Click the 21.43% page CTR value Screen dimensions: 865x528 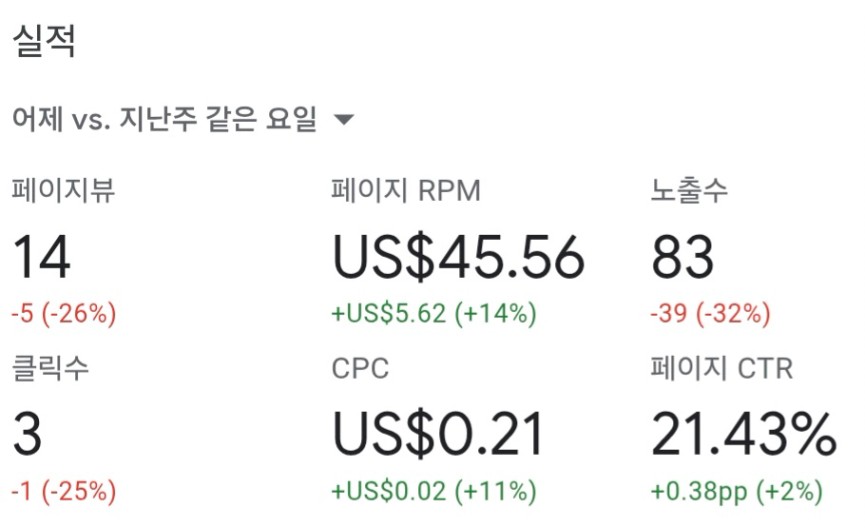(744, 435)
